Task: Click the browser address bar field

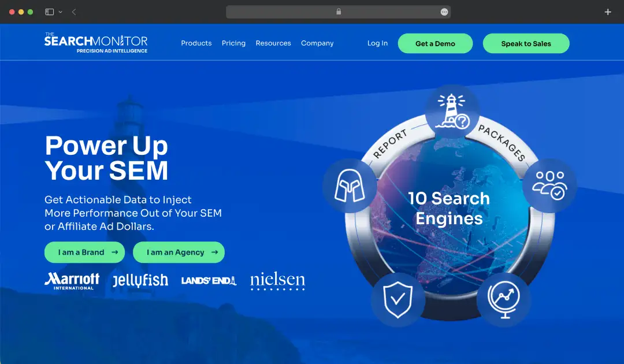Action: (338, 12)
